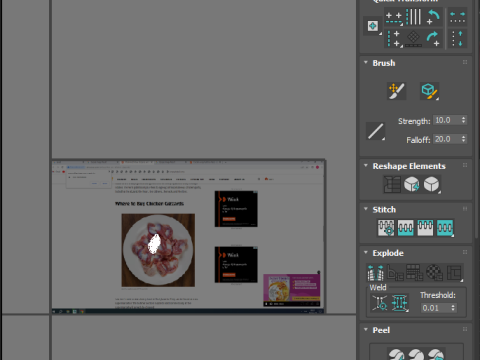The width and height of the screenshot is (480, 360).
Task: Collapse the Peel rollout
Action: 366,329
